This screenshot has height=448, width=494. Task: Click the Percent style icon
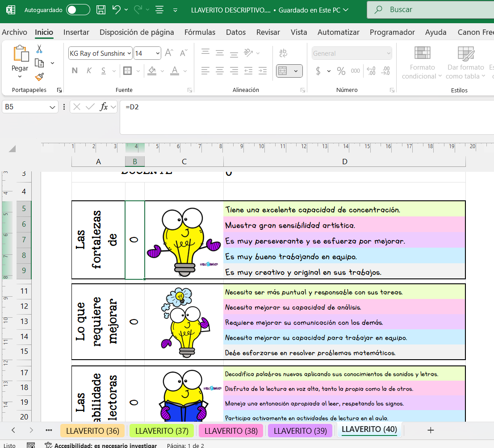pos(341,71)
